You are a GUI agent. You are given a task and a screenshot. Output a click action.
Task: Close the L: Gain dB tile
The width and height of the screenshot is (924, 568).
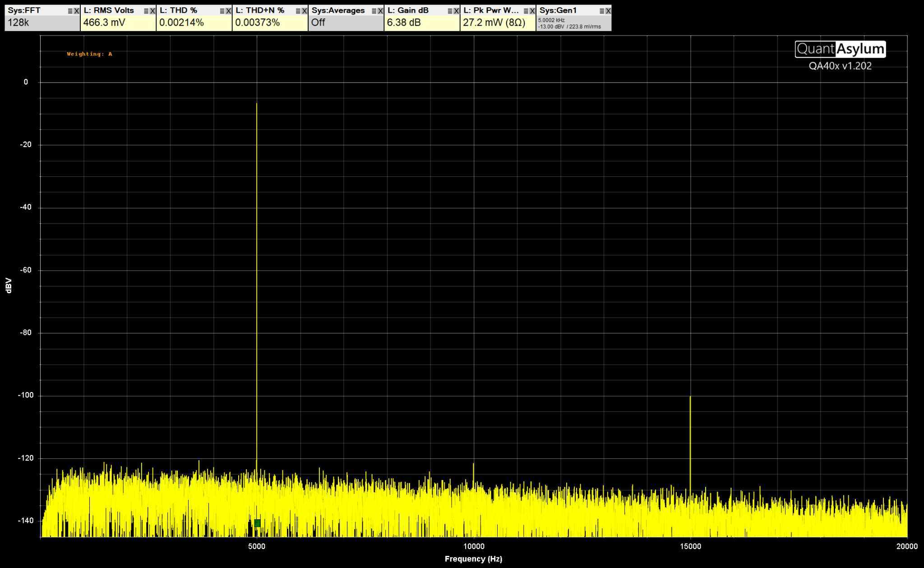[x=457, y=11]
